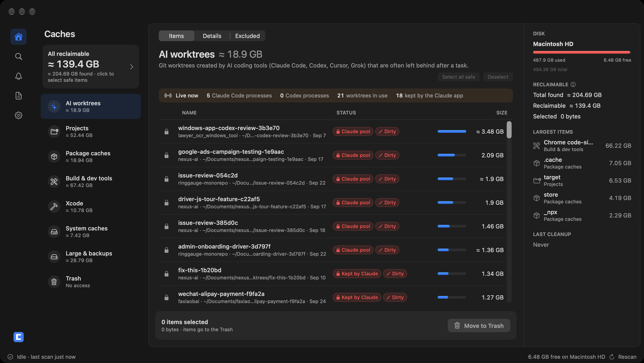The height and width of the screenshot is (363, 644).
Task: Click the Dirty badge on admin-onboarding-driver-3d797f
Action: pos(387,250)
